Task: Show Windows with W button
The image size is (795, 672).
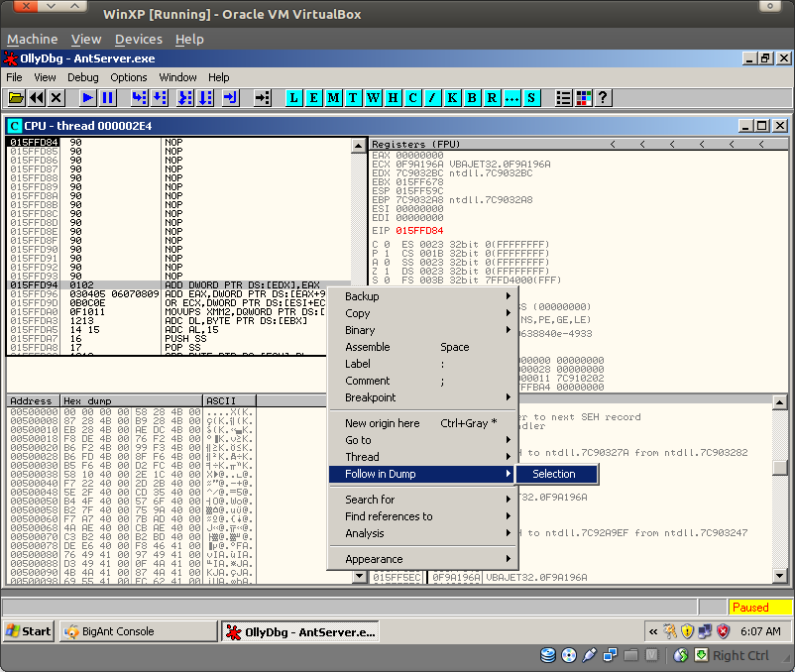Action: coord(373,97)
